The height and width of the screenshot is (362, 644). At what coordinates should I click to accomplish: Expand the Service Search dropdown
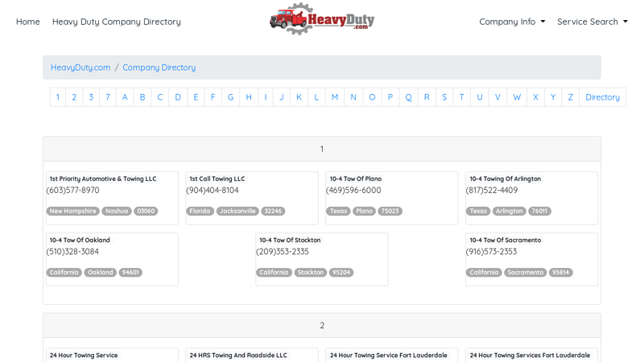tap(592, 22)
